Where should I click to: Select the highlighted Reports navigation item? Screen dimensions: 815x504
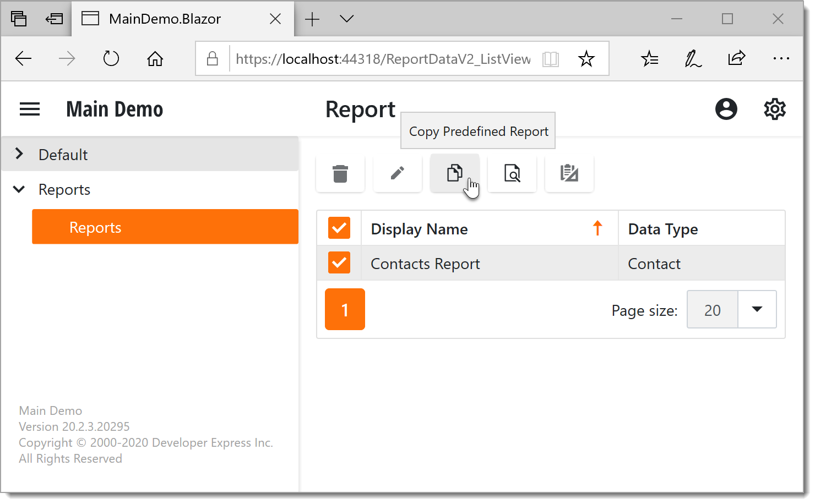tap(165, 227)
